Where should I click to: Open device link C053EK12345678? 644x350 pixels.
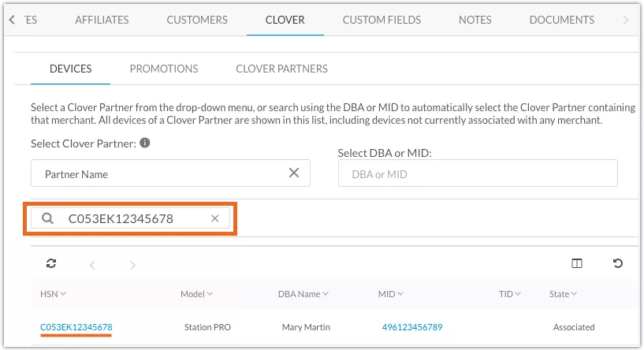click(x=76, y=327)
